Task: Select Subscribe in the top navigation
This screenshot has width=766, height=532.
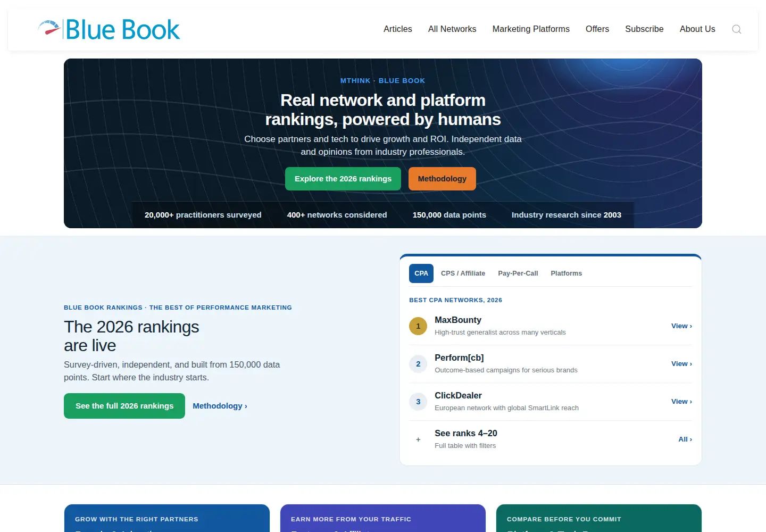Action: tap(644, 29)
